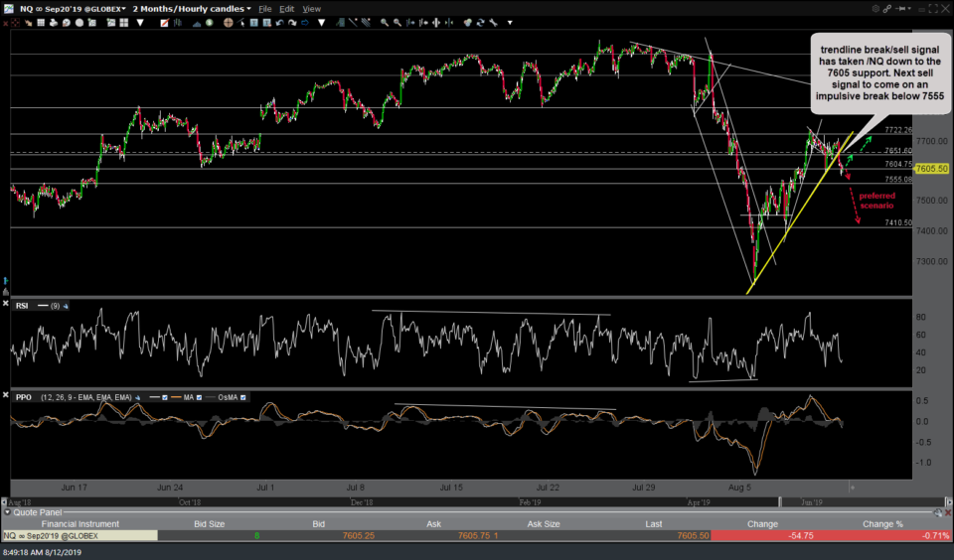This screenshot has width=954, height=560.
Task: Click the Bid Size column header
Action: pos(209,523)
